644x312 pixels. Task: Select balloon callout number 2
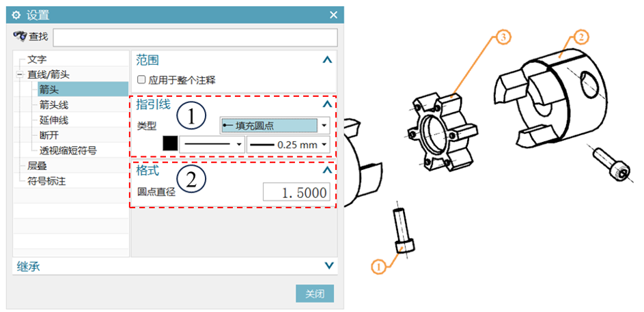pyautogui.click(x=580, y=38)
